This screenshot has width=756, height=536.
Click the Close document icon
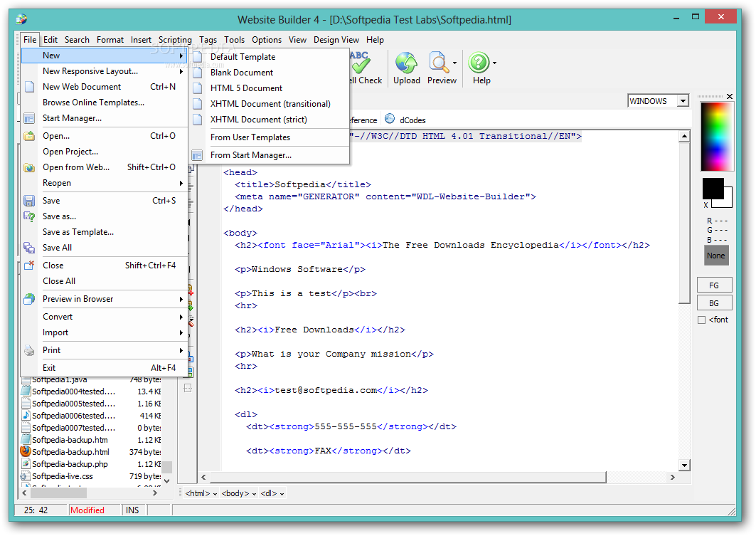[x=29, y=266]
